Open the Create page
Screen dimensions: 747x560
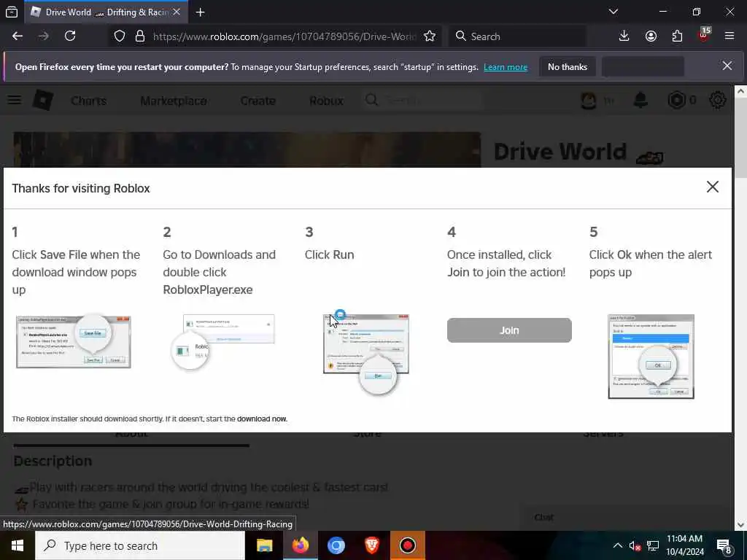pyautogui.click(x=258, y=101)
